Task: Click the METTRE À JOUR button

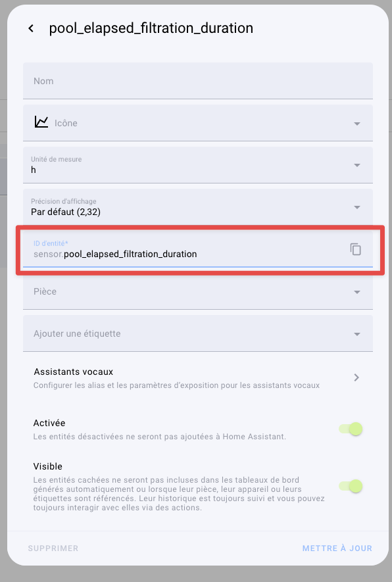Action: point(337,548)
